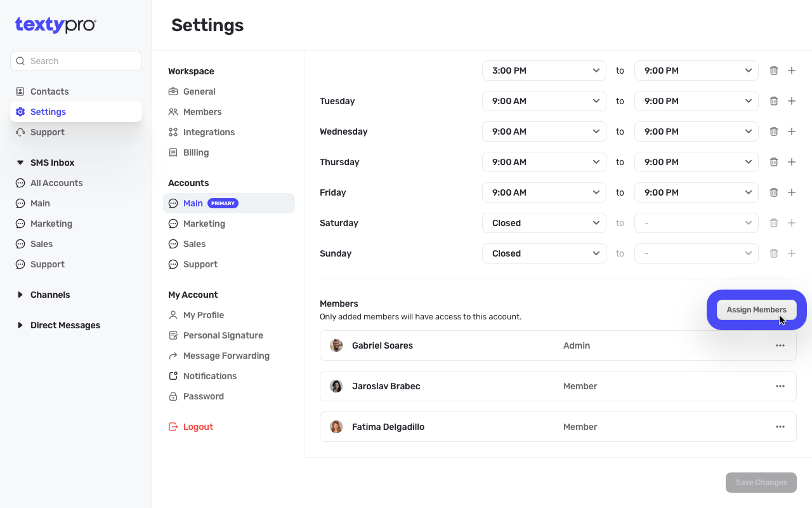Remove the Wednesday hours using the trash icon
The image size is (812, 508).
point(774,131)
